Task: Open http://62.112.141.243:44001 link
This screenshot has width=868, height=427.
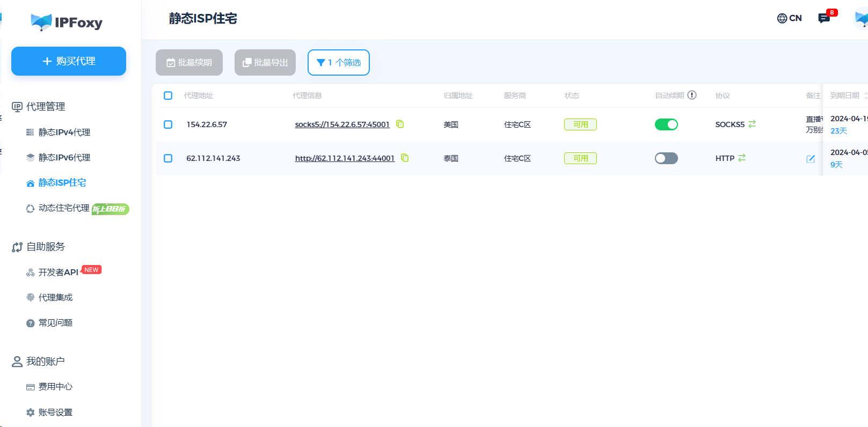Action: tap(345, 158)
